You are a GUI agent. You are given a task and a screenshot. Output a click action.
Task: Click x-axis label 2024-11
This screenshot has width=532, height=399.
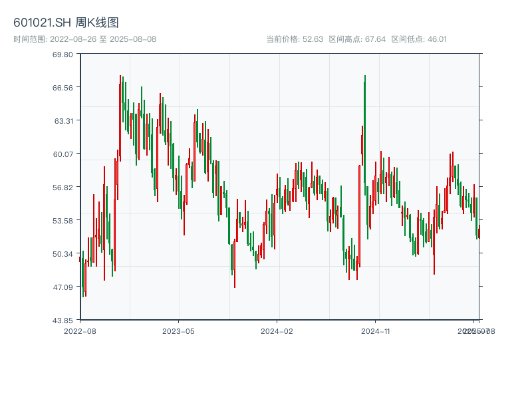(x=375, y=331)
